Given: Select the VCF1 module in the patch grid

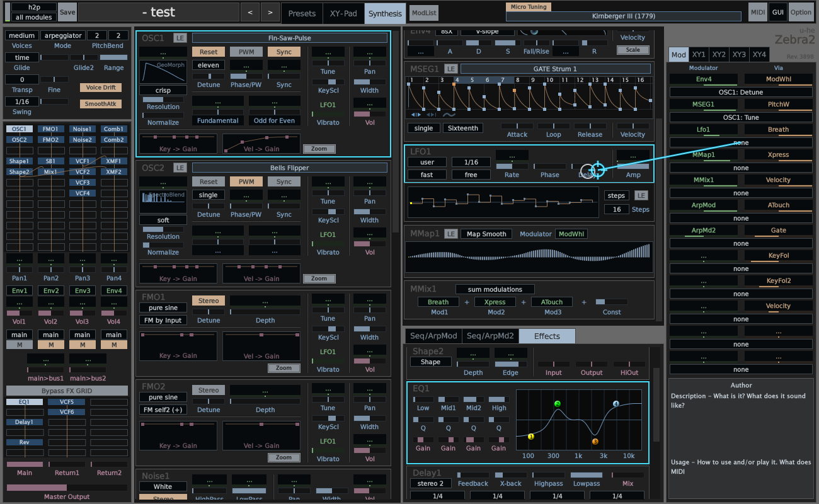Looking at the screenshot, I should (x=83, y=161).
